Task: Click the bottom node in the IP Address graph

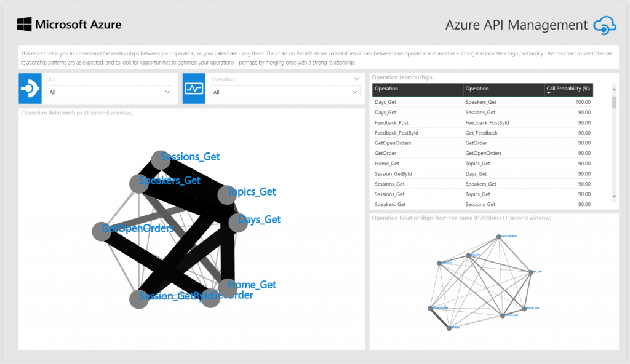Action: pos(449,328)
